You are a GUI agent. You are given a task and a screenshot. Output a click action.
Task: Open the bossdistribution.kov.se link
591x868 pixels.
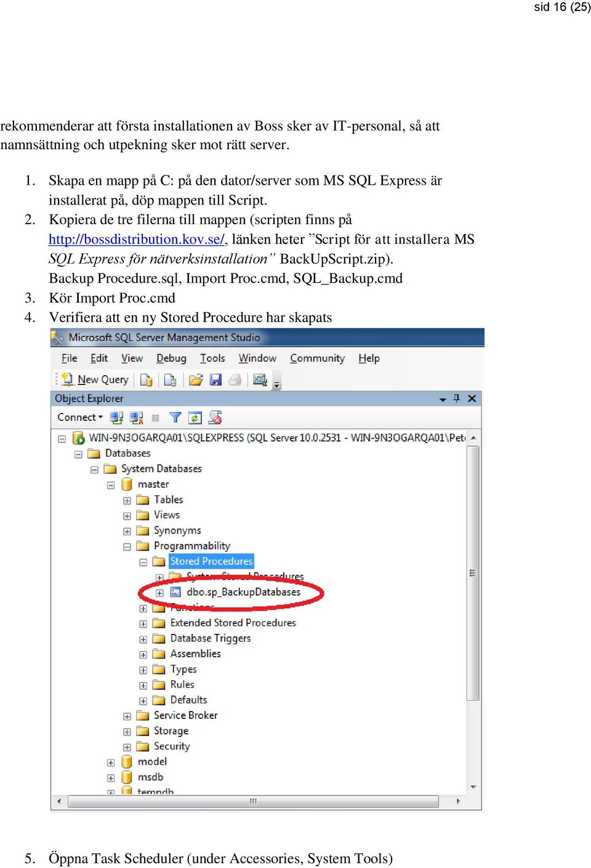[x=137, y=239]
